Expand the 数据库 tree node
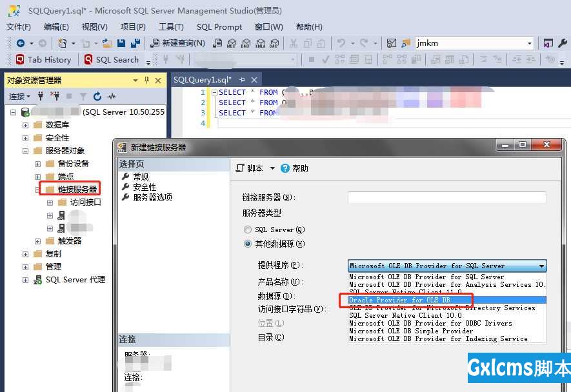Viewport: 571px width, 392px height. (25, 125)
